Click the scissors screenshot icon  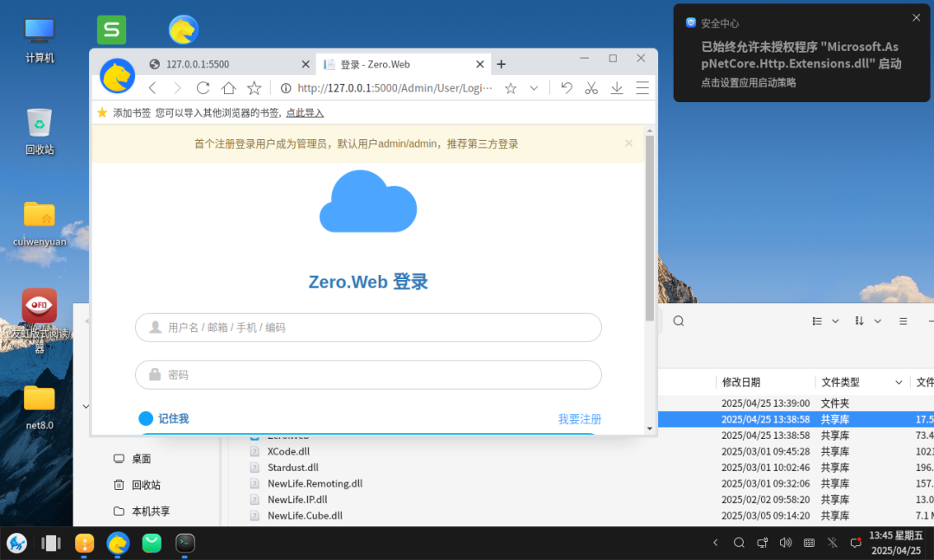pos(592,88)
